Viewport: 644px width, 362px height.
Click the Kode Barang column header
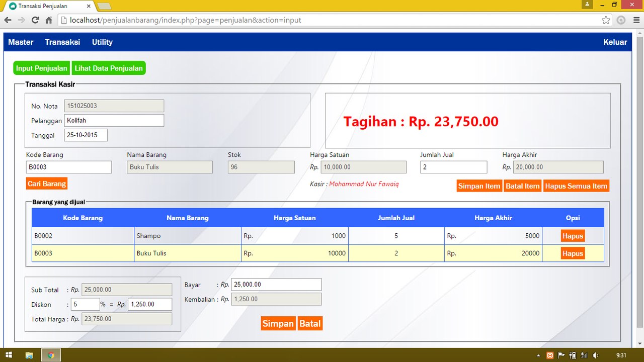[83, 218]
